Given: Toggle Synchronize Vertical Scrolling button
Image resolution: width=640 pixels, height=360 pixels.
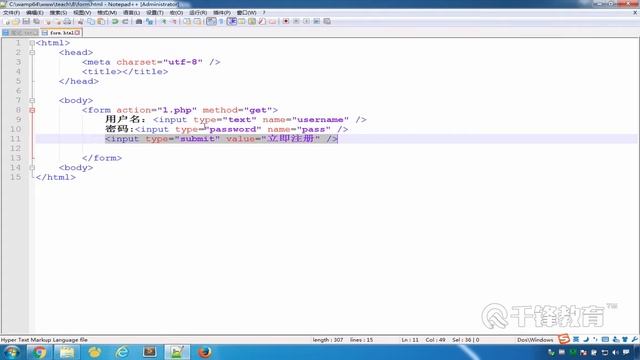Looking at the screenshot, I should (187, 21).
